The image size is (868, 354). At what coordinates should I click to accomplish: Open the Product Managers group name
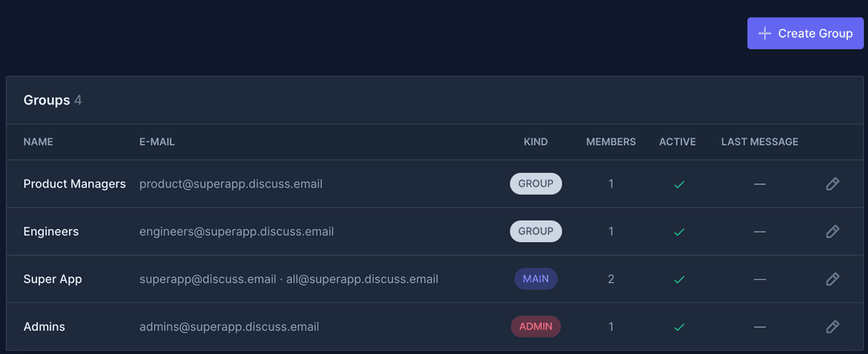pos(75,184)
